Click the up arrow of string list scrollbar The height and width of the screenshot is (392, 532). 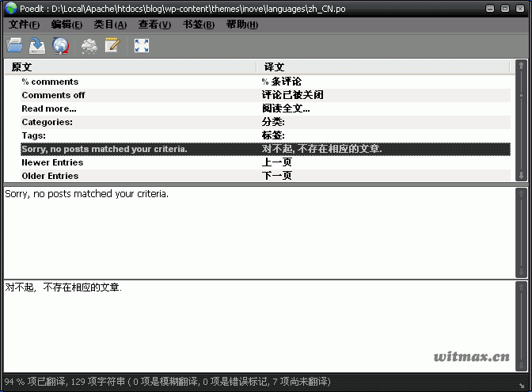coord(522,65)
